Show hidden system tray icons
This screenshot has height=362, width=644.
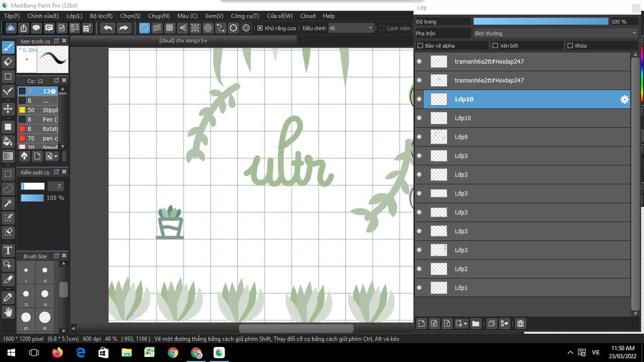click(x=570, y=353)
